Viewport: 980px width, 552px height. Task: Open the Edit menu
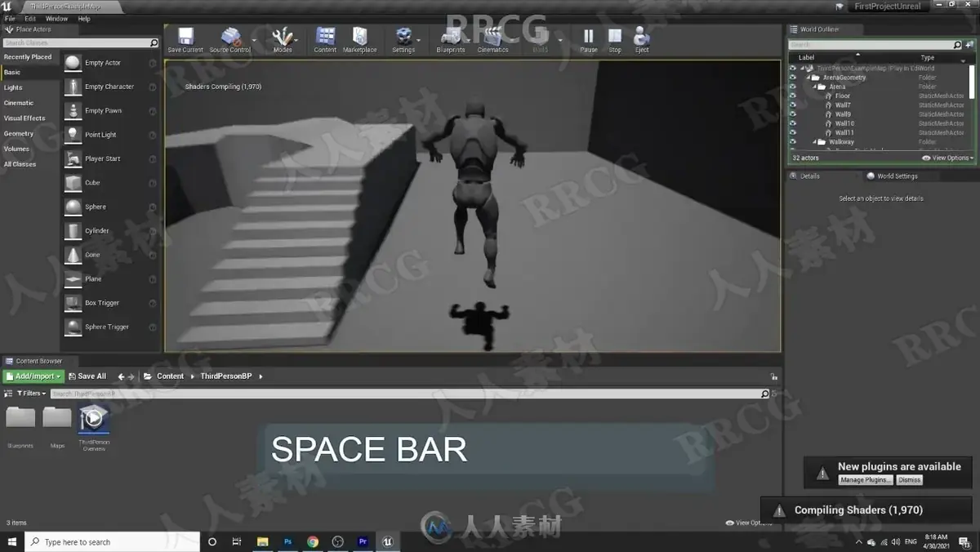tap(30, 18)
